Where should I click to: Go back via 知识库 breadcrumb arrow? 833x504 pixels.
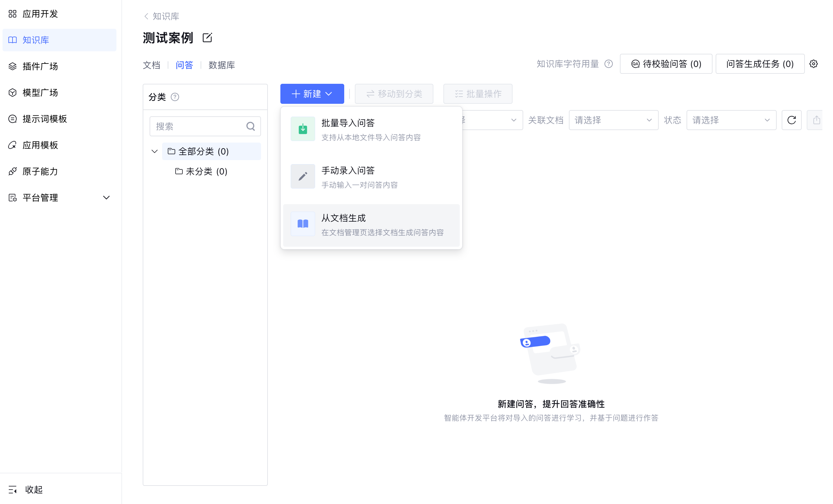tap(146, 16)
